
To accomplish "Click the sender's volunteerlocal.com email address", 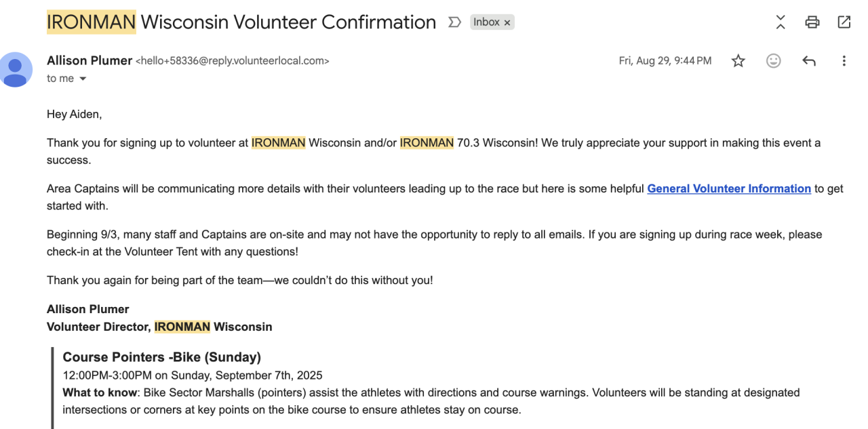I will pos(233,61).
